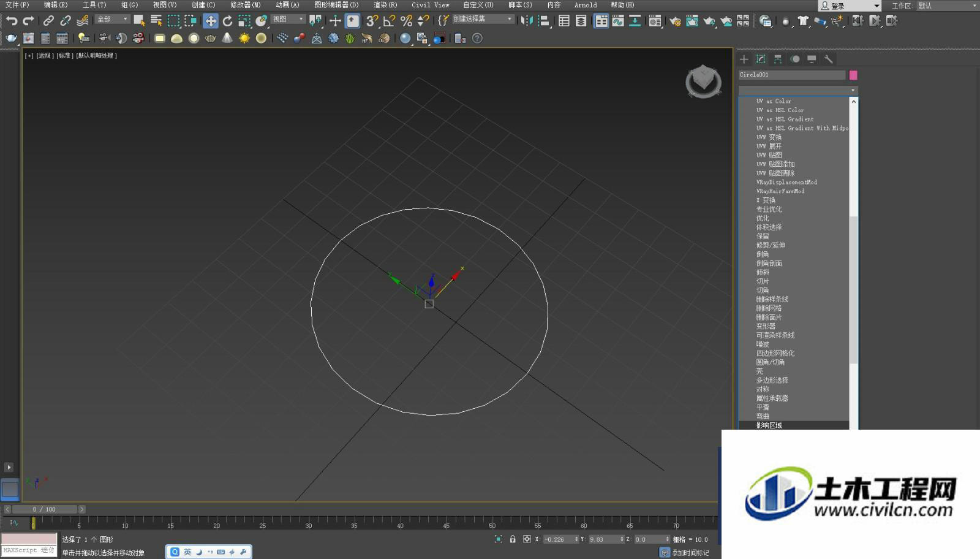This screenshot has width=980, height=559.
Task: Activate the Select and Rotate tool
Action: pos(227,21)
